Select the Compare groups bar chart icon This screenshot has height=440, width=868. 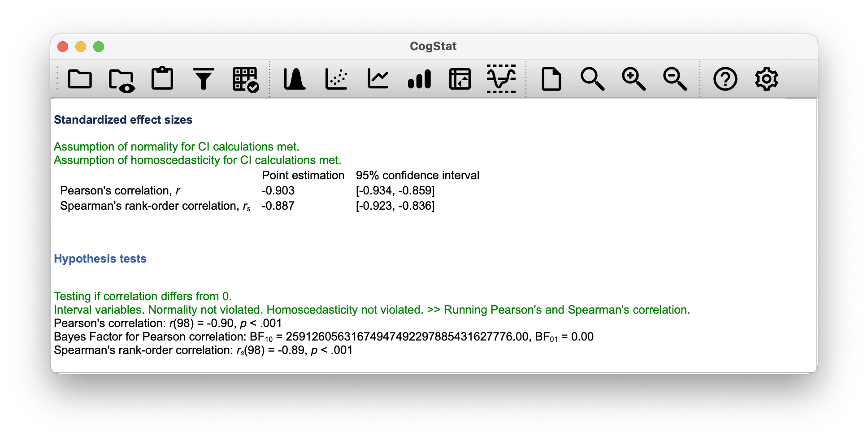pos(419,79)
